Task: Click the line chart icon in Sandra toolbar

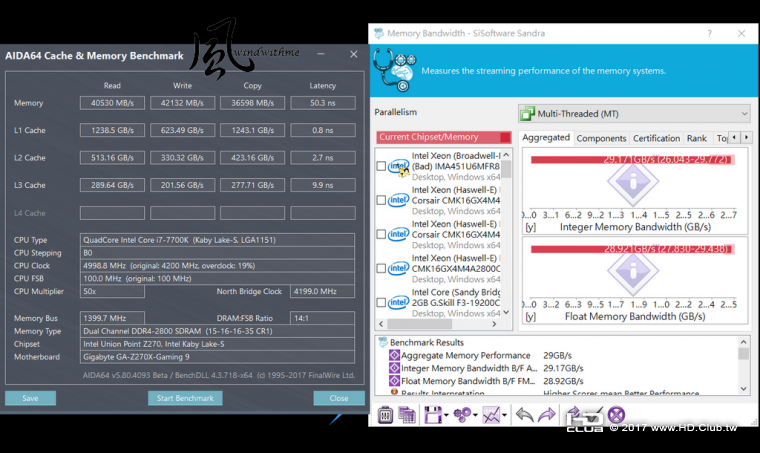Action: click(x=491, y=415)
